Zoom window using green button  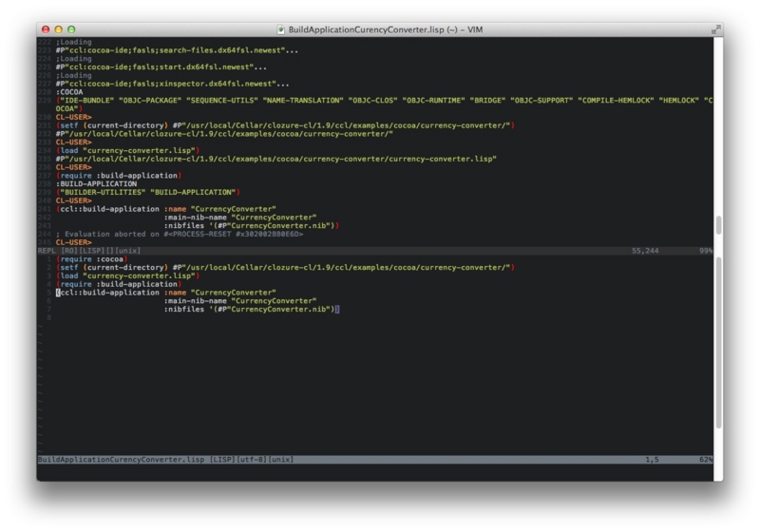point(71,29)
